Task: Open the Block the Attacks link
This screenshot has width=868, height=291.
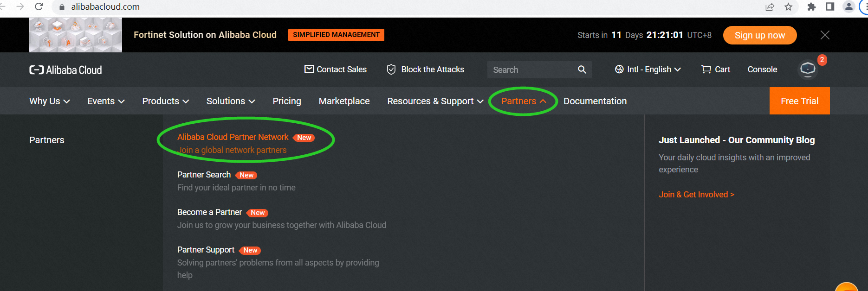Action: tap(433, 70)
